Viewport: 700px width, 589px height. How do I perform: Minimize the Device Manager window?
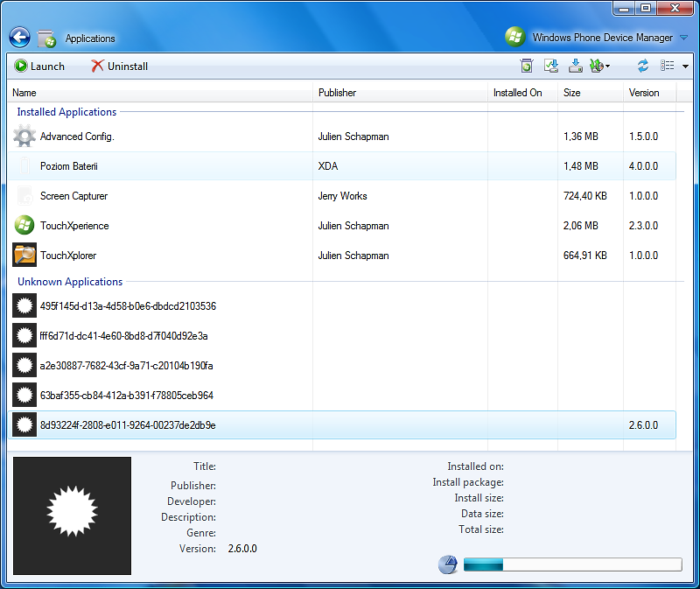(x=624, y=8)
